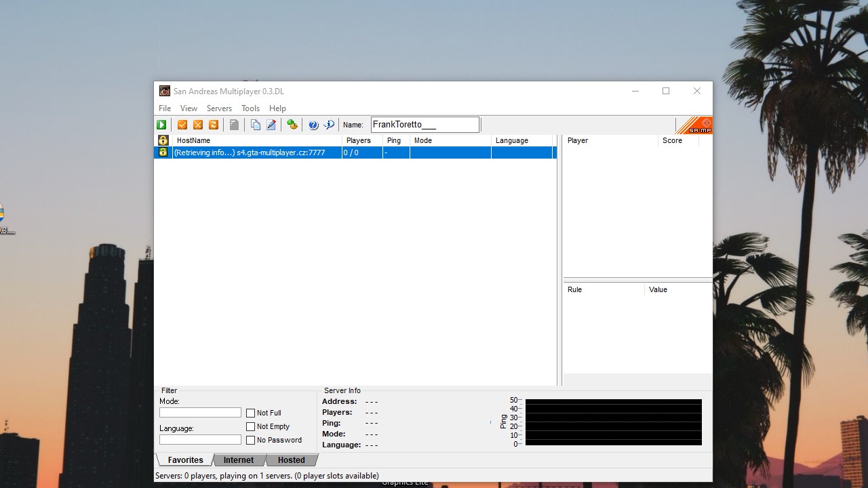The width and height of the screenshot is (868, 488).
Task: Sort by the HostName column header
Action: pos(256,140)
